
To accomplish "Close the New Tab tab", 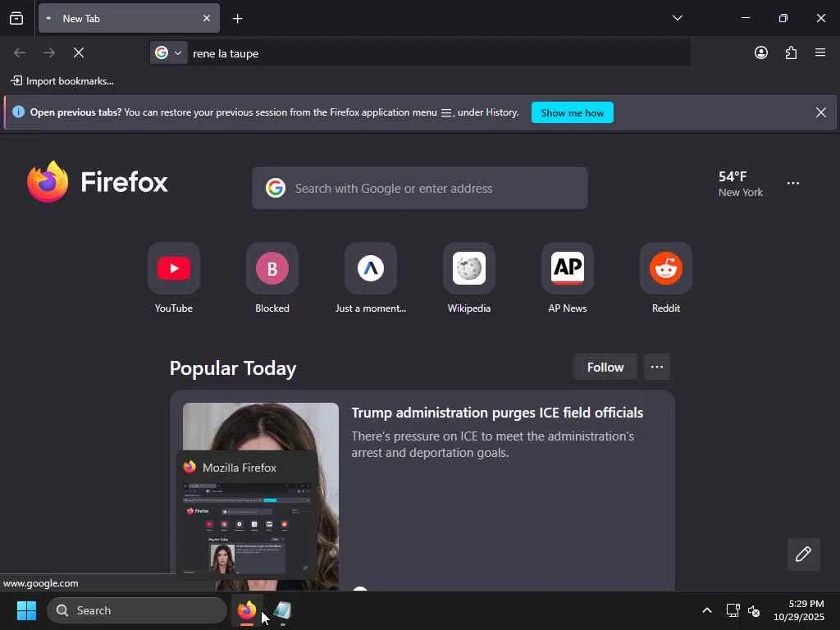I will click(206, 18).
